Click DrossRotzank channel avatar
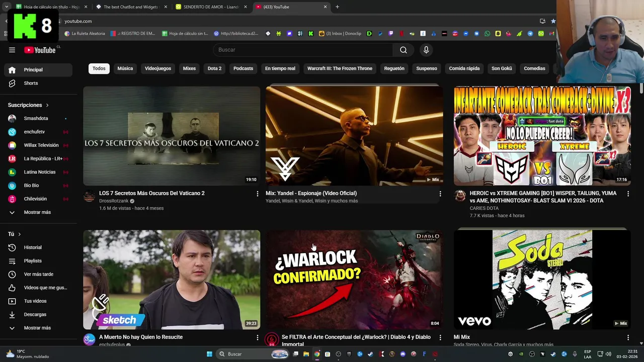The width and height of the screenshot is (644, 362). pos(89,196)
